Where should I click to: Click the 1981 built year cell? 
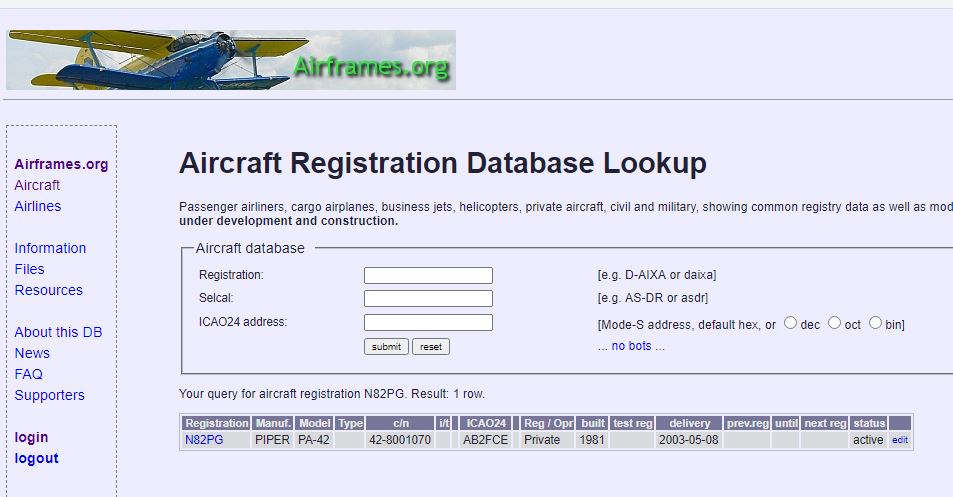pyautogui.click(x=593, y=440)
